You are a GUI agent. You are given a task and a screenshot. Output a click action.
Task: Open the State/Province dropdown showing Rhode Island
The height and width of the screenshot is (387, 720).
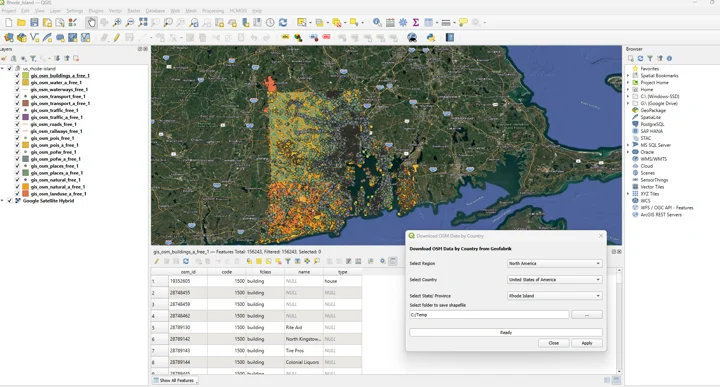[x=554, y=296]
